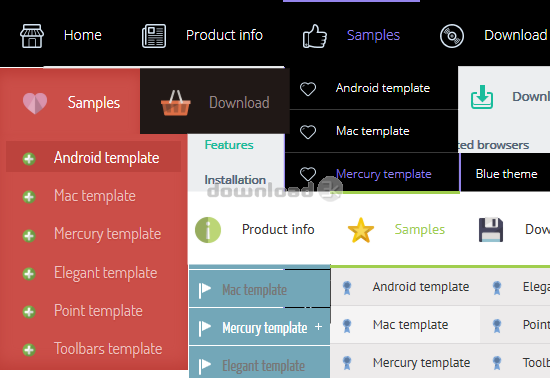Click the orange basket Download icon
Viewport: 550px width, 378px height.
tap(176, 103)
